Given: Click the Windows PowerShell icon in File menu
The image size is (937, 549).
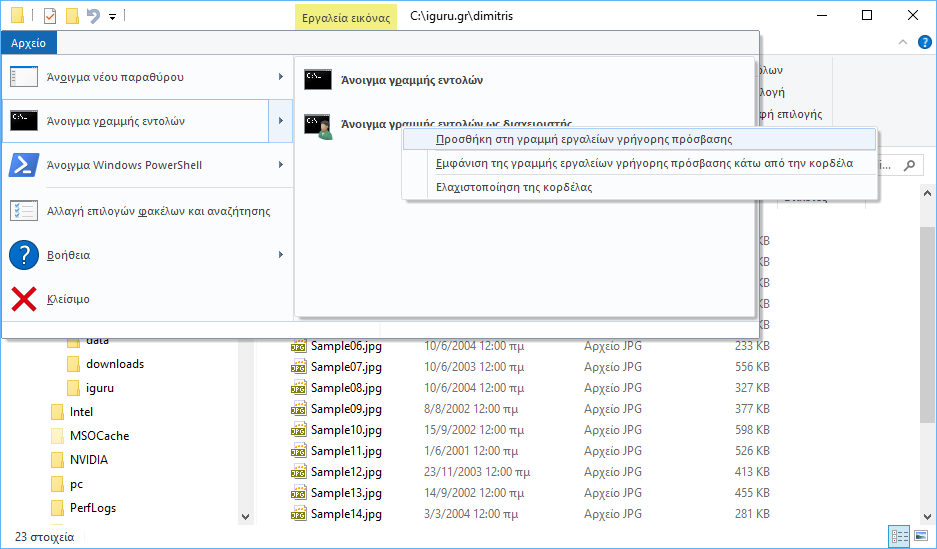Looking at the screenshot, I should [23, 165].
